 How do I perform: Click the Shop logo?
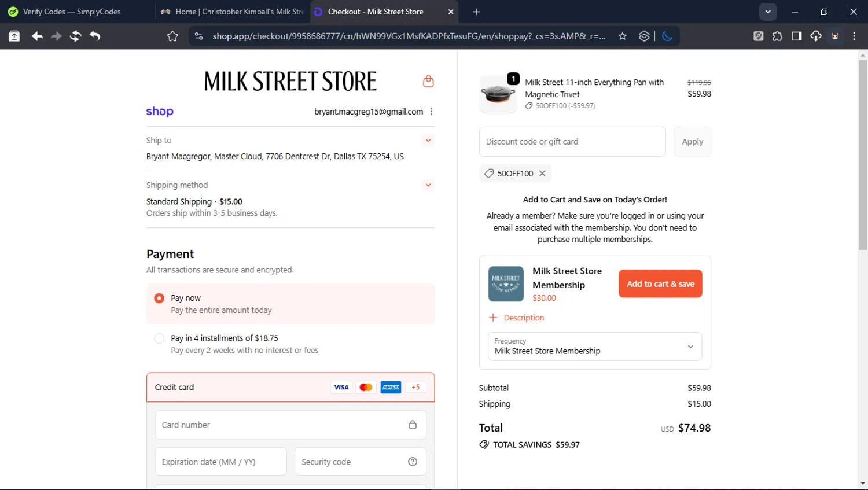point(160,112)
